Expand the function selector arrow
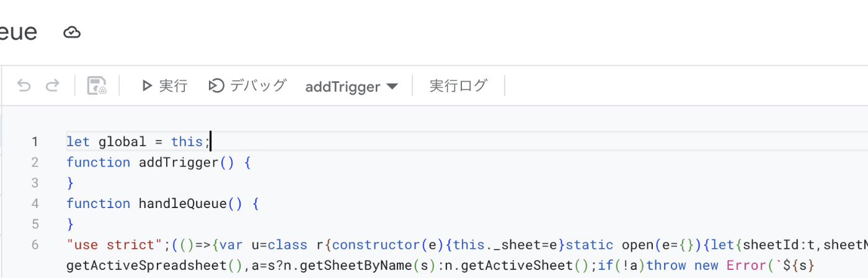The height and width of the screenshot is (278, 868). pyautogui.click(x=392, y=87)
